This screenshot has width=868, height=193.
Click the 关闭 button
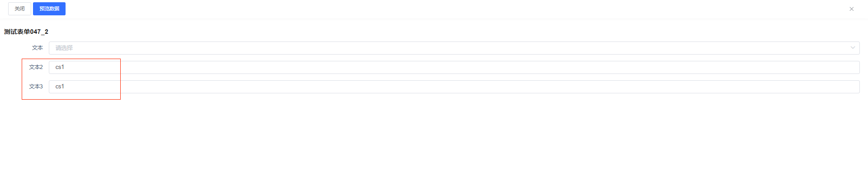[19, 9]
